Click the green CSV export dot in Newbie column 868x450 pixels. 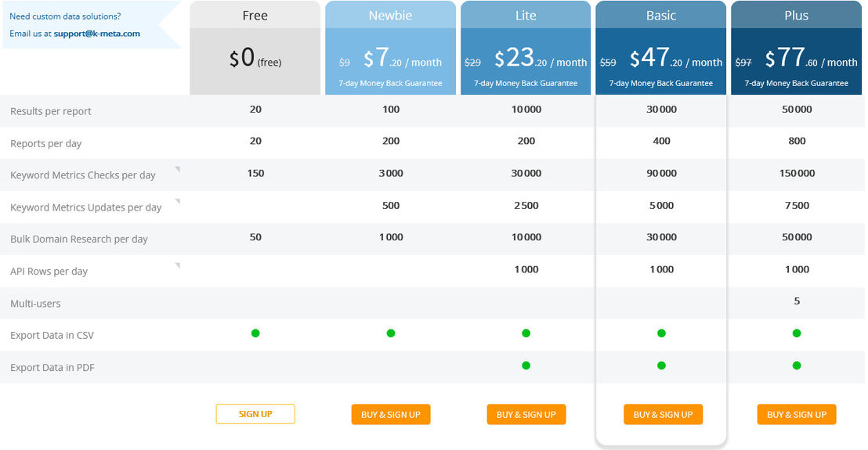(391, 333)
